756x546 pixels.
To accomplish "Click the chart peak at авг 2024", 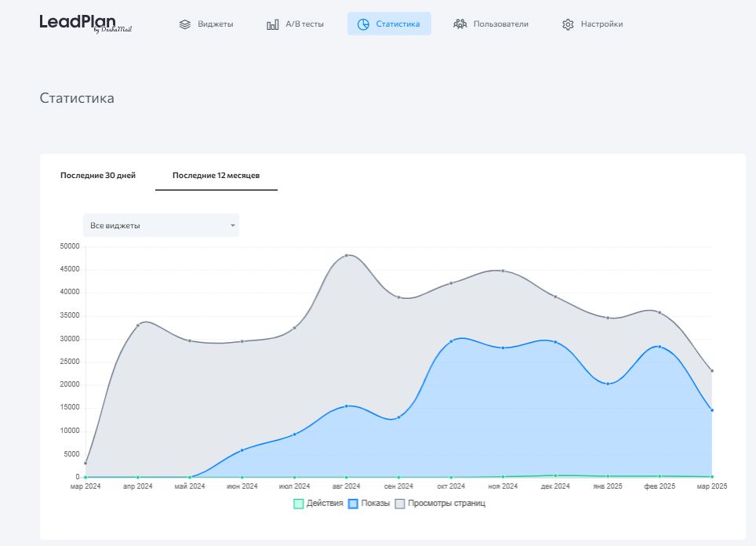I will [x=347, y=255].
